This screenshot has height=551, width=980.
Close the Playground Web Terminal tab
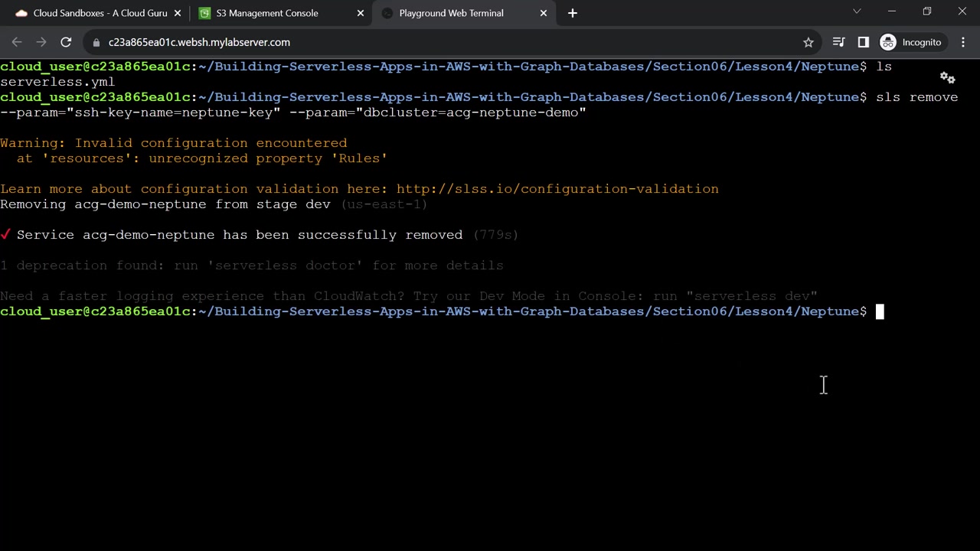pos(544,13)
